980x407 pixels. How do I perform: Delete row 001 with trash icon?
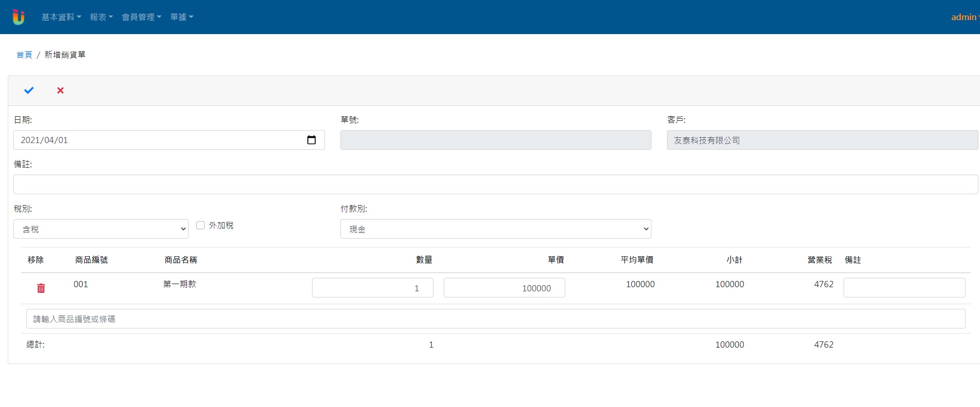point(41,288)
